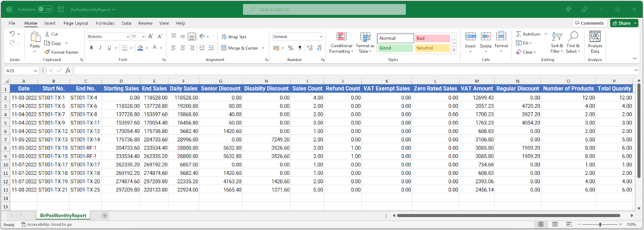The image size is (644, 230).
Task: Toggle the AutoSave switch
Action: (45, 9)
